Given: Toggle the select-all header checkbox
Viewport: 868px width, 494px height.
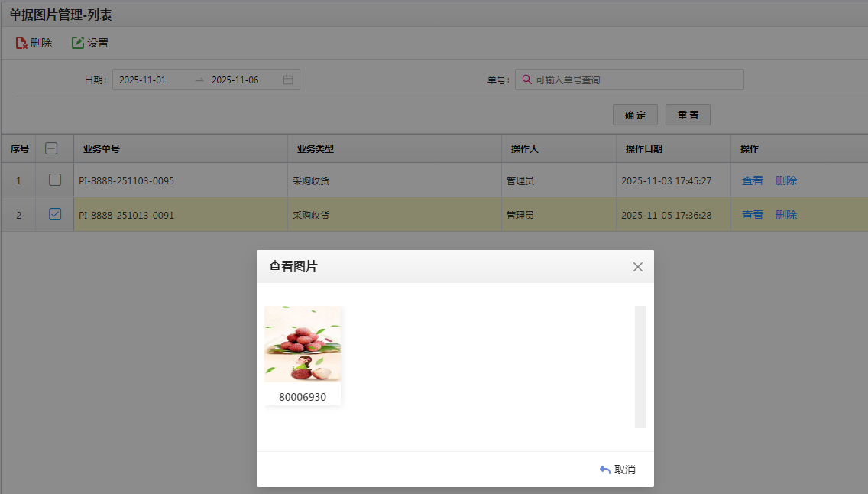Looking at the screenshot, I should 51,149.
